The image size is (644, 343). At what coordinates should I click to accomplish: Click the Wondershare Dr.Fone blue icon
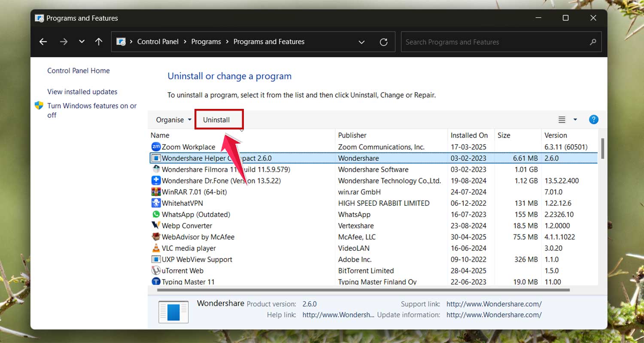click(x=155, y=181)
